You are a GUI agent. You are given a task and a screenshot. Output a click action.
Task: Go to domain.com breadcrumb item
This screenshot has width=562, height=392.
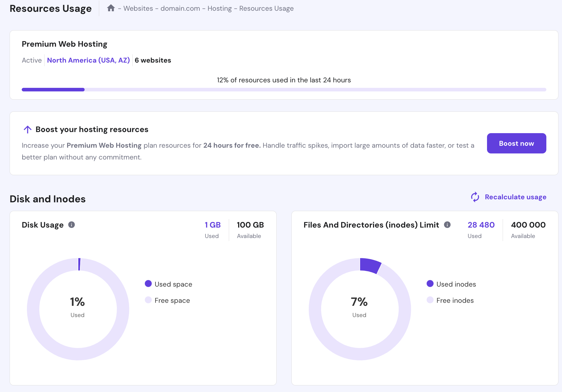180,9
